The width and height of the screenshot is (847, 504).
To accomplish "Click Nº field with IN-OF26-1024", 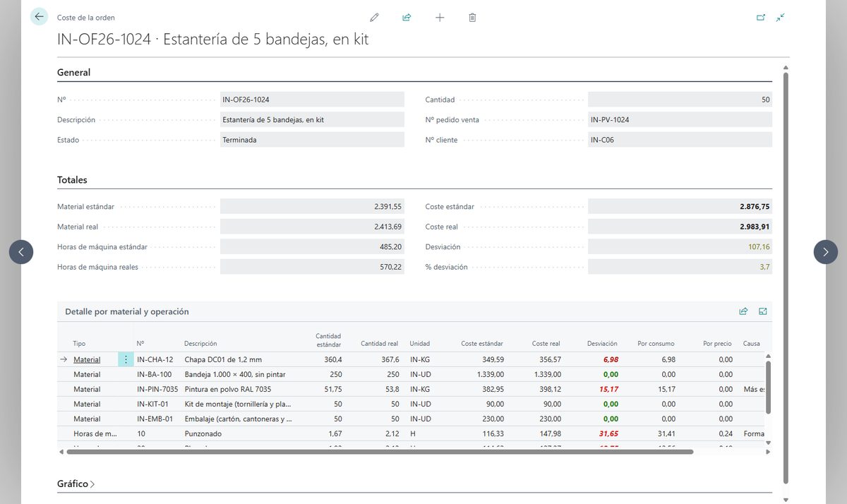I will click(x=312, y=100).
